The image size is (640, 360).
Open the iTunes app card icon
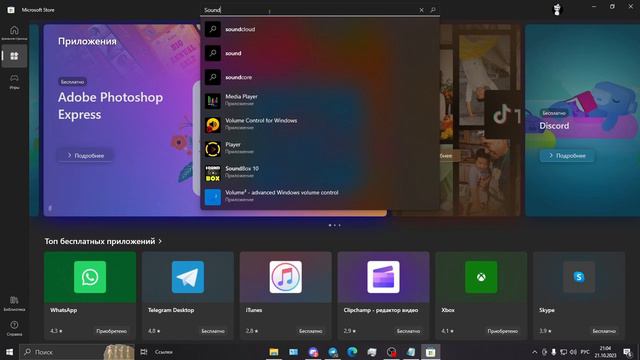pos(286,277)
